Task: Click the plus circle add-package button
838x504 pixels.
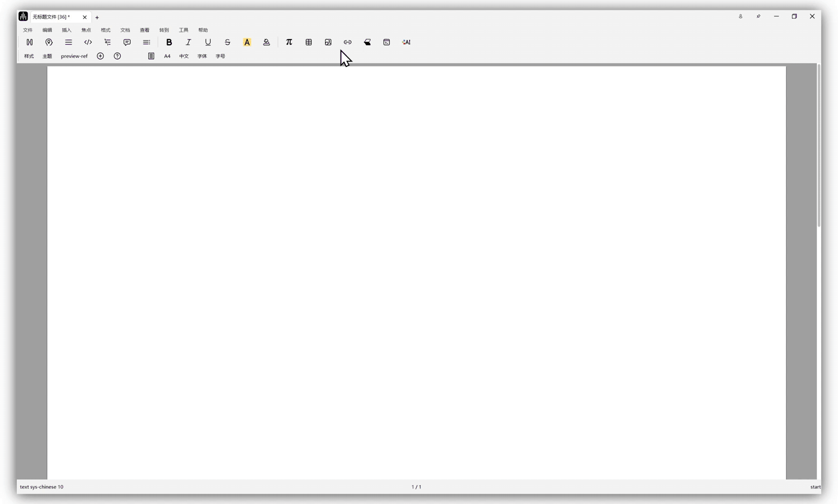Action: (x=100, y=56)
